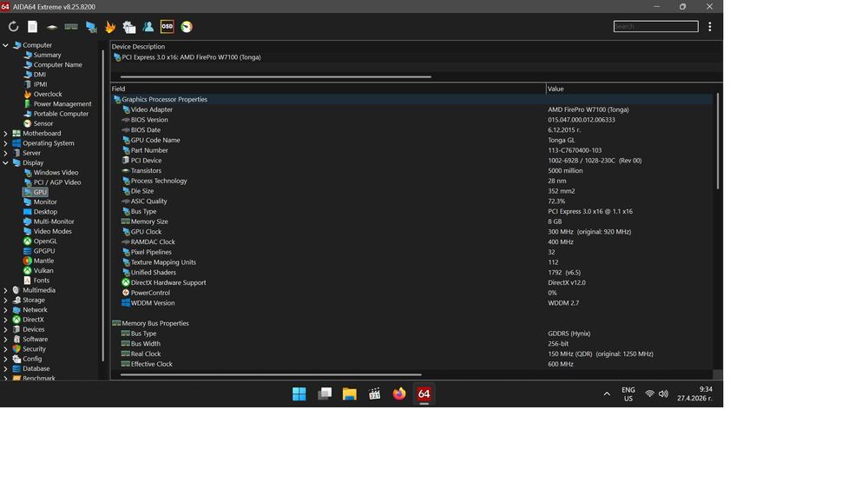Expand the DirectX tree node
868x489 pixels.
[x=5, y=320]
